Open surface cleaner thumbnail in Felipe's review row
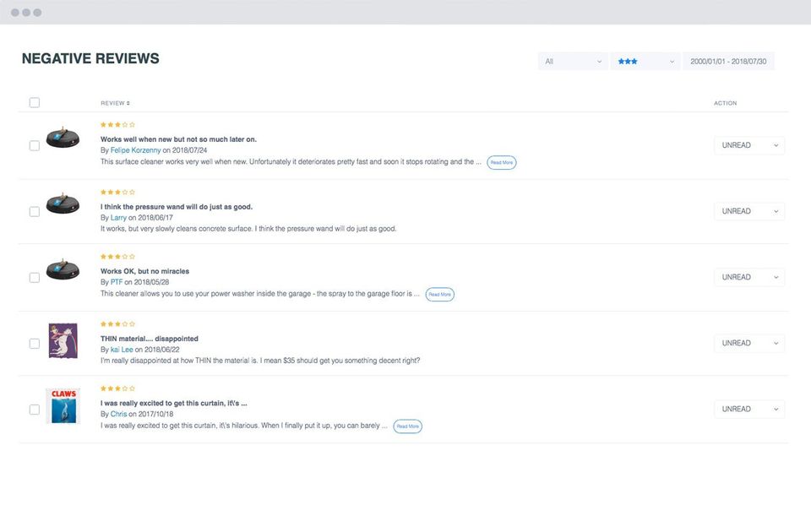This screenshot has height=532, width=811. [63, 137]
